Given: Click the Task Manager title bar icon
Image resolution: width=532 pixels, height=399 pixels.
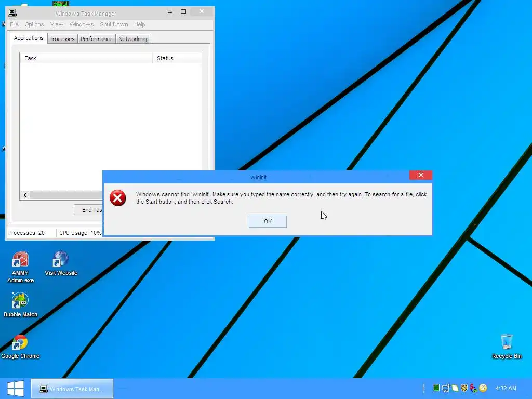Looking at the screenshot, I should click(x=12, y=13).
